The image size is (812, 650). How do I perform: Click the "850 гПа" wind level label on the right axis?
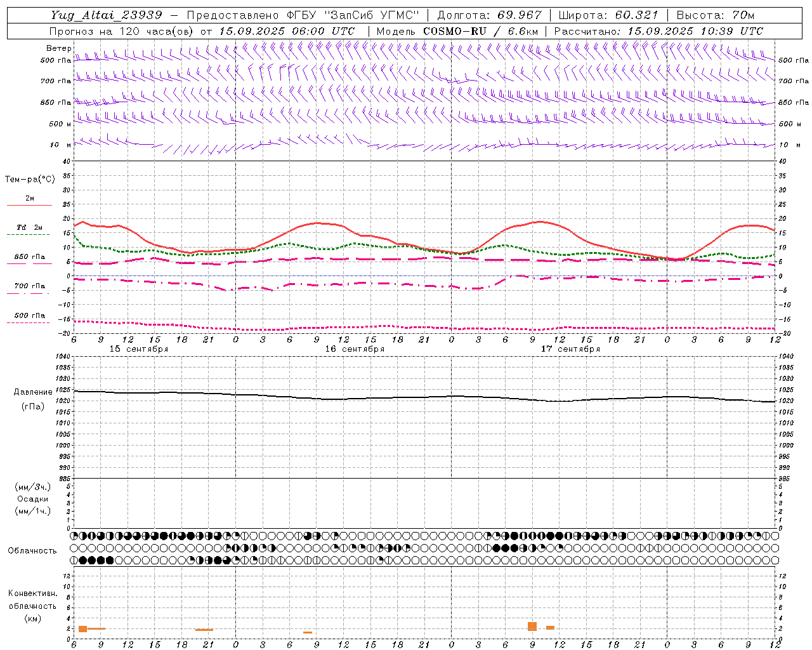point(794,102)
